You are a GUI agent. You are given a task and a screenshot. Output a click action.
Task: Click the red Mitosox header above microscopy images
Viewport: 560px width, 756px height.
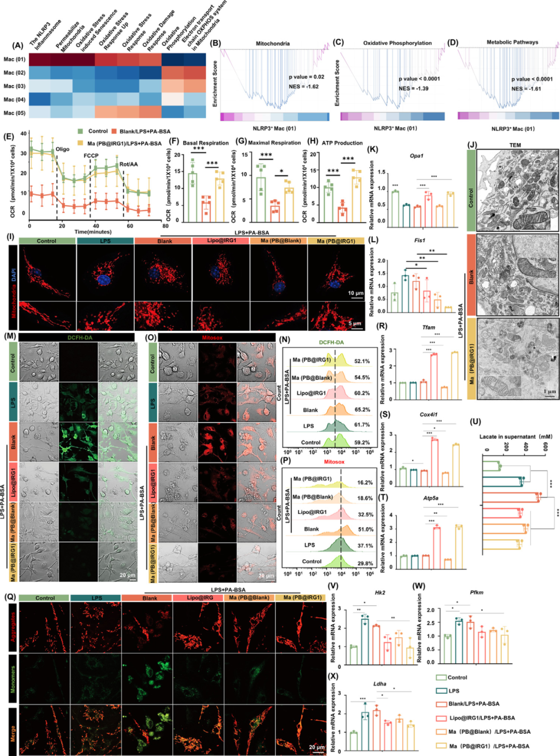212,338
